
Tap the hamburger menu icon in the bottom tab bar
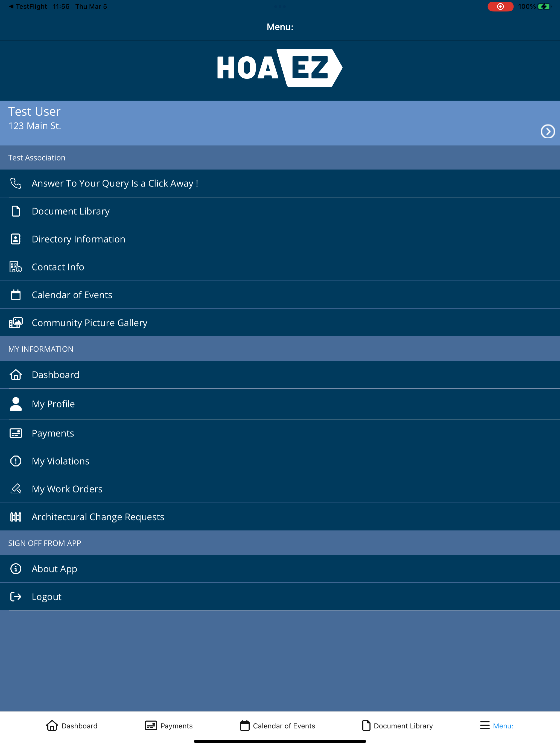(x=485, y=725)
